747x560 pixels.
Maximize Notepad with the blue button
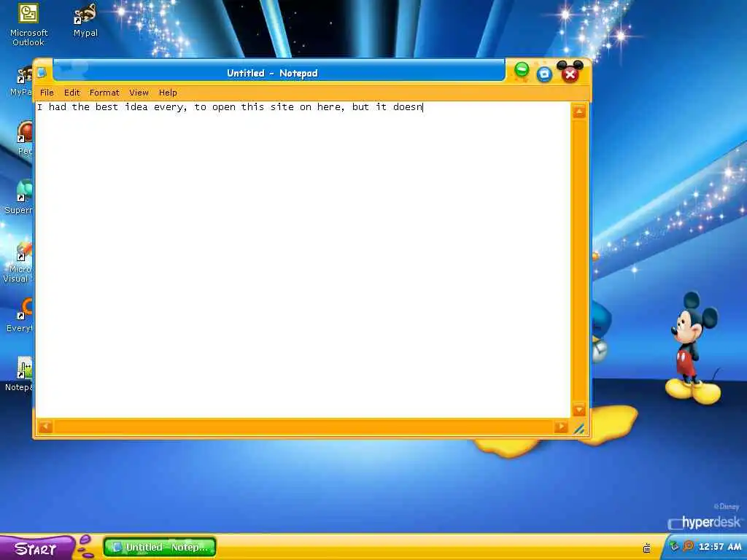click(x=544, y=74)
